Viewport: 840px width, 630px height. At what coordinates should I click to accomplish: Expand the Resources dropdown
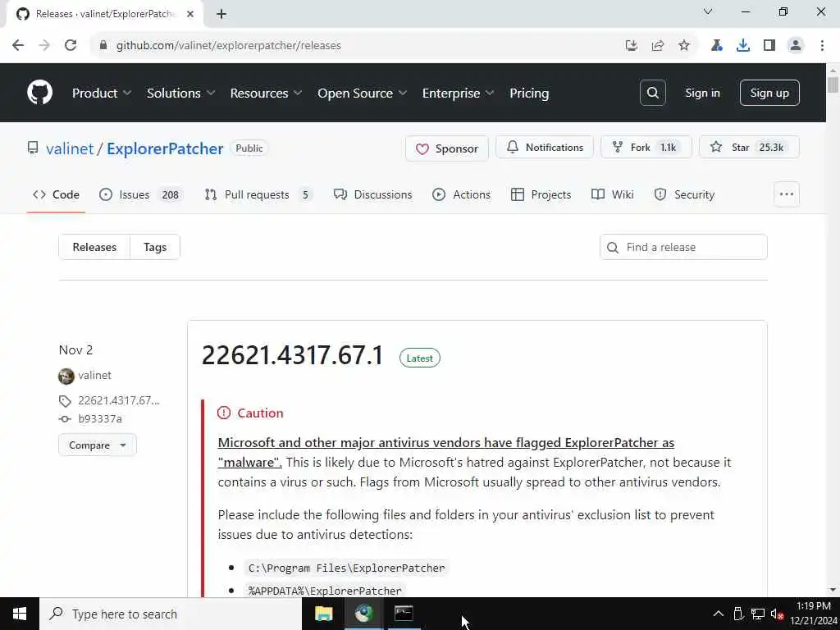266,93
